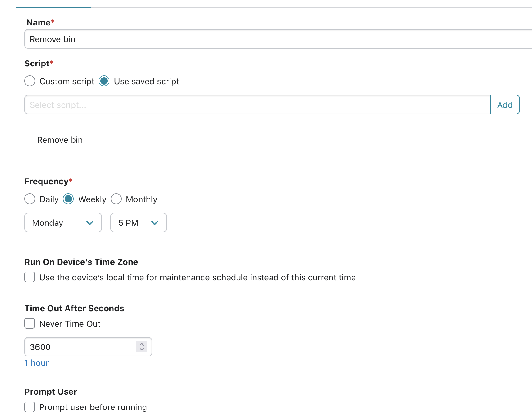Select the Use saved script option
The image size is (532, 414).
[104, 81]
